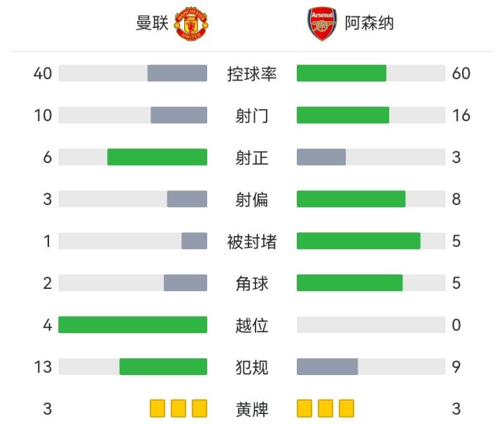Click Arsenal's middle yellow card icon
Viewport: 504px width, 424px height.
[325, 409]
